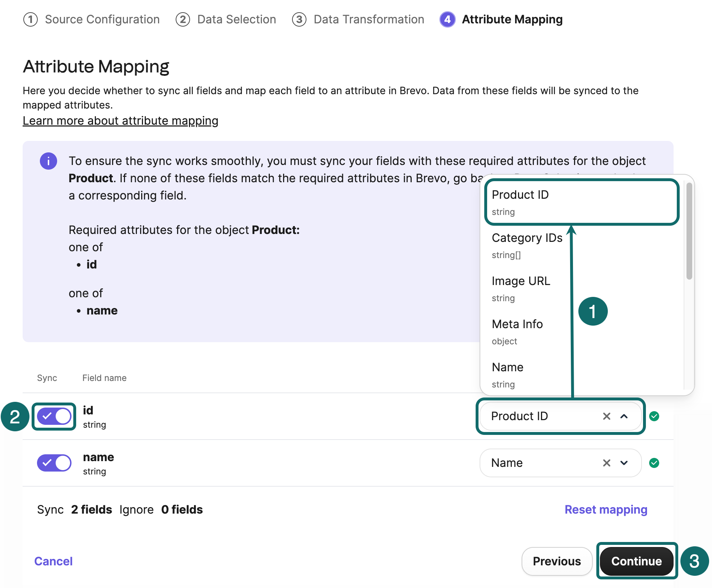Clear the Product ID selection with the X icon
This screenshot has height=588, width=712.
(606, 416)
